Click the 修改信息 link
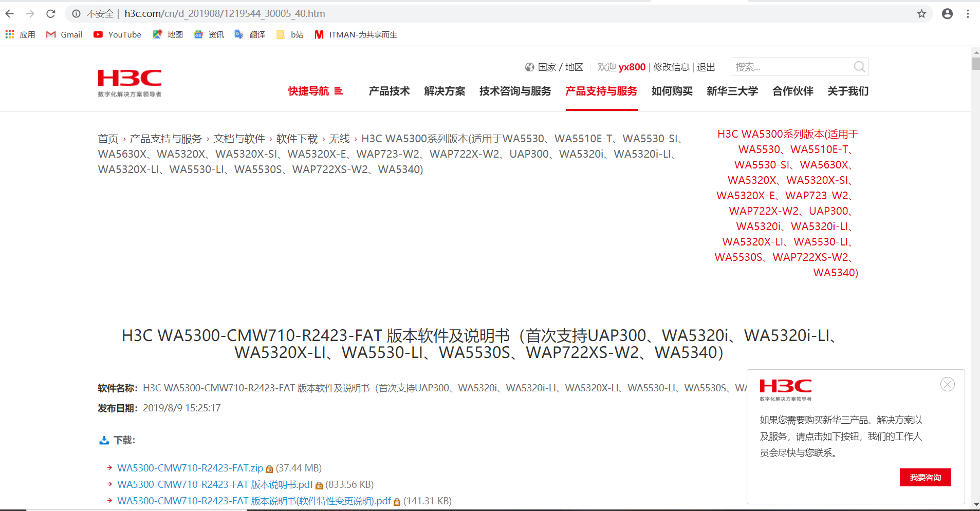Image resolution: width=980 pixels, height=511 pixels. pos(671,67)
